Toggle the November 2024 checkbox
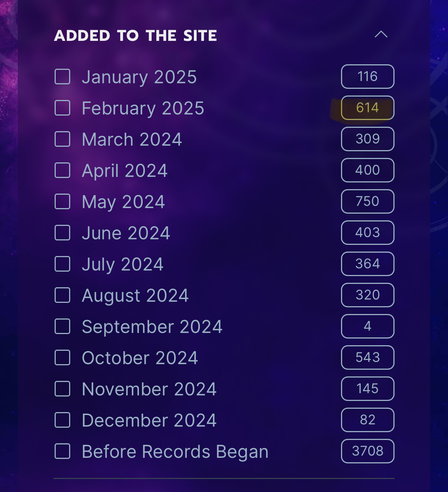The height and width of the screenshot is (492, 448). tap(62, 389)
